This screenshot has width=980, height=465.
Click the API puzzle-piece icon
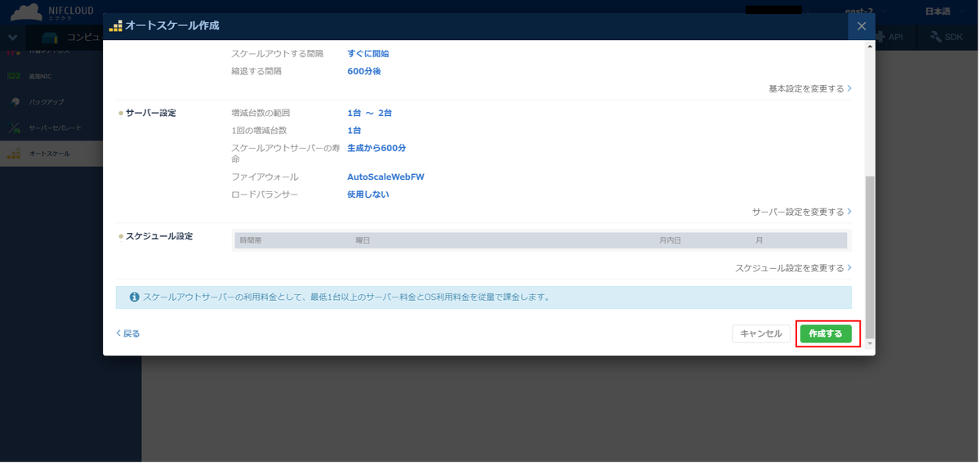(x=881, y=37)
